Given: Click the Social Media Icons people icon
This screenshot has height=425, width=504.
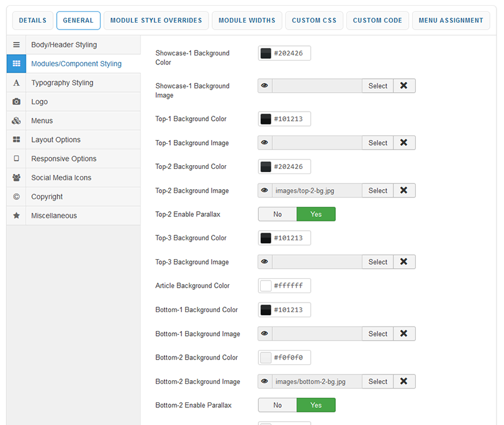Looking at the screenshot, I should 16,178.
